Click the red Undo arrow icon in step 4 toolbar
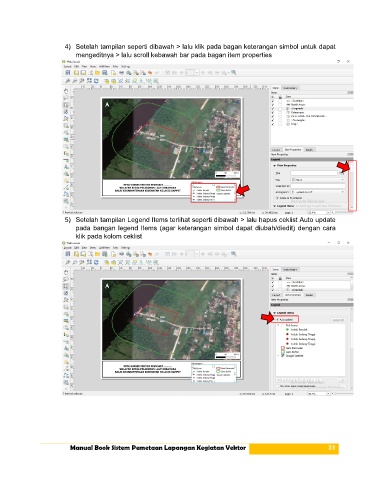This screenshot has width=370, height=480. (150, 72)
